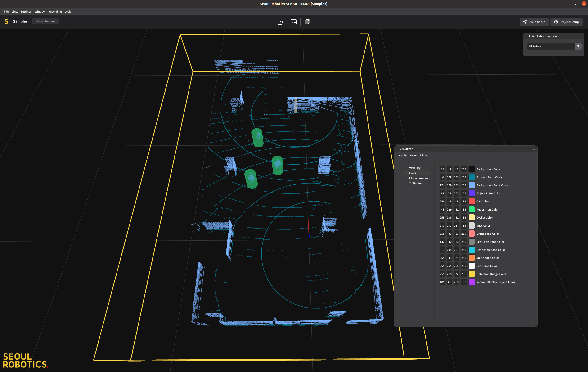Click red value 124 of Background Point Color
The image size is (588, 372).
pyautogui.click(x=442, y=185)
